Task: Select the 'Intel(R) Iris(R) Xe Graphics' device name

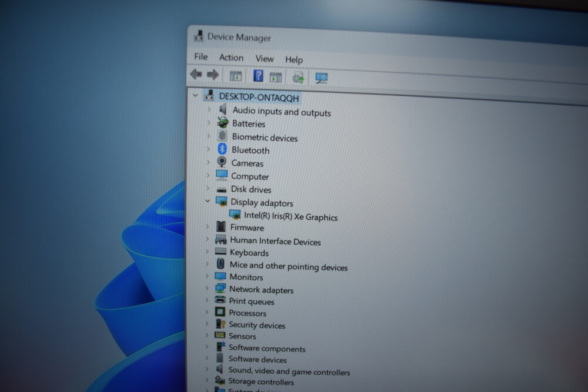Action: pos(290,217)
